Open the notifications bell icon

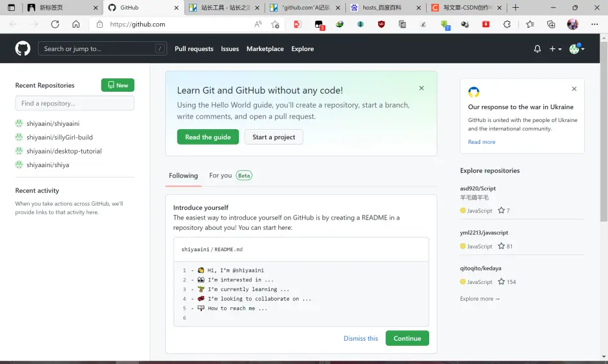click(x=537, y=49)
